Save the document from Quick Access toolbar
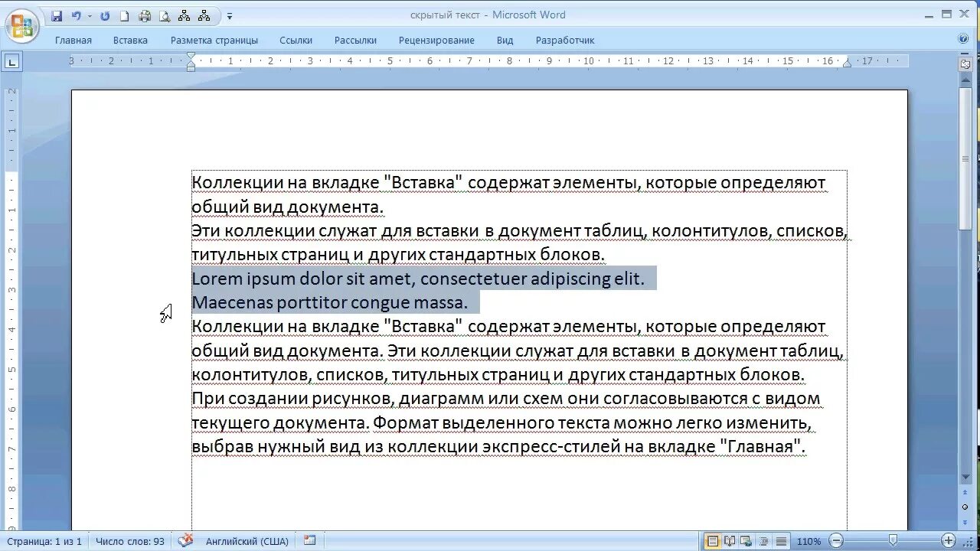The height and width of the screenshot is (551, 980). [x=57, y=15]
